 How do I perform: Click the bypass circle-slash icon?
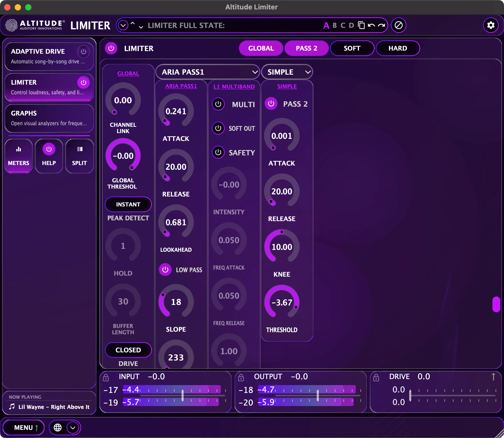(398, 25)
